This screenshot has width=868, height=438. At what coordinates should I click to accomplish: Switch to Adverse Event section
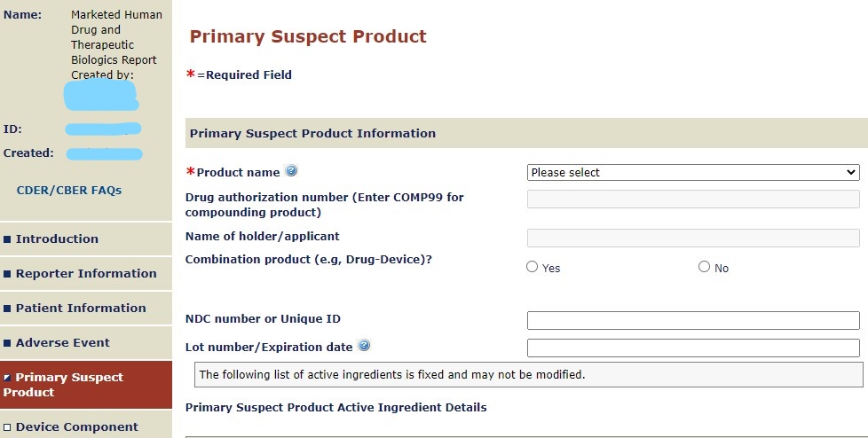[x=63, y=342]
